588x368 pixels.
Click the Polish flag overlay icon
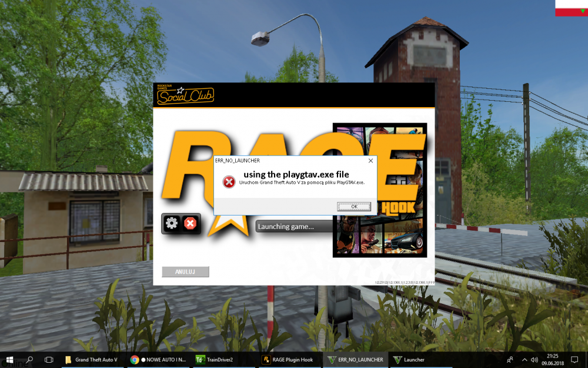click(572, 8)
